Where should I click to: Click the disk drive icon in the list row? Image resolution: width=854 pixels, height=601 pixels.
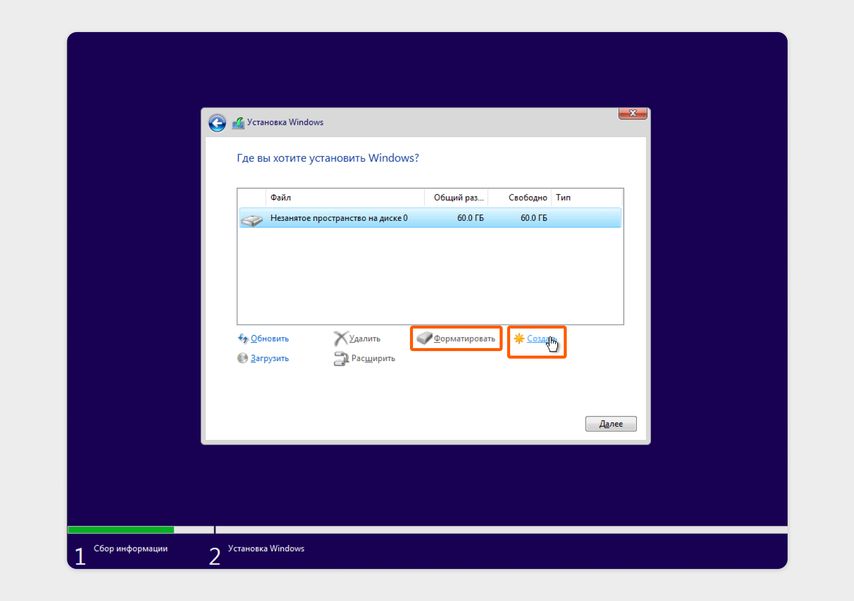pyautogui.click(x=252, y=220)
